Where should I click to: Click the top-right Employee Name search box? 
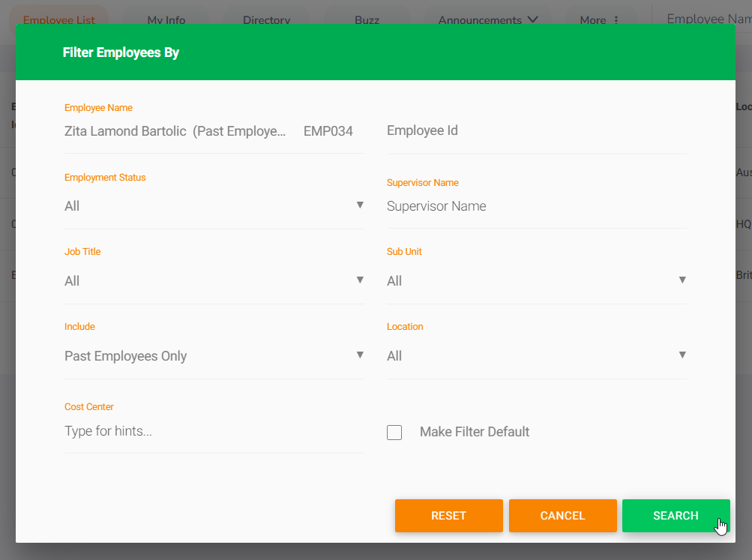(x=708, y=19)
